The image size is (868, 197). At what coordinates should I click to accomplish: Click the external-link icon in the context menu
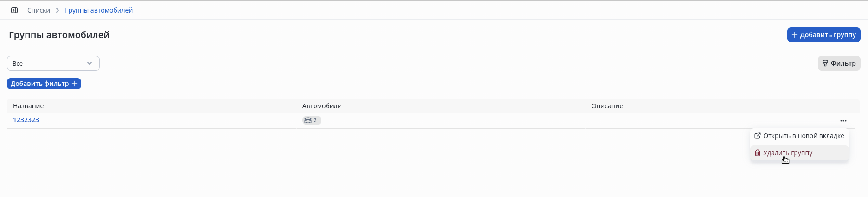click(758, 136)
